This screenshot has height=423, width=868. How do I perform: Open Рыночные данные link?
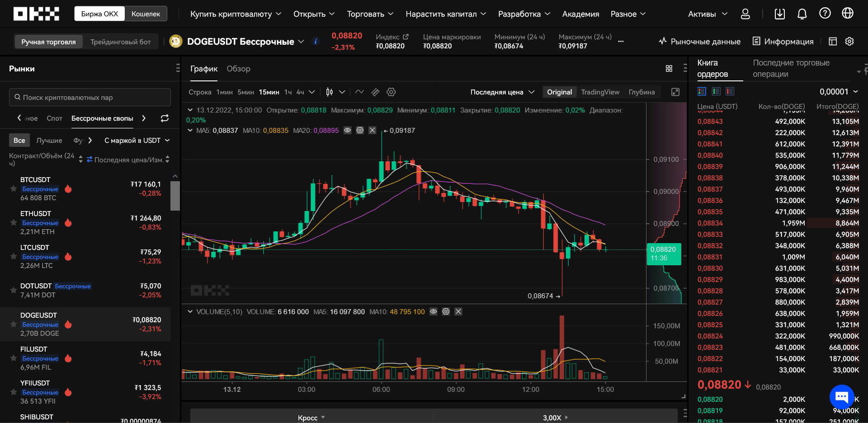(699, 41)
